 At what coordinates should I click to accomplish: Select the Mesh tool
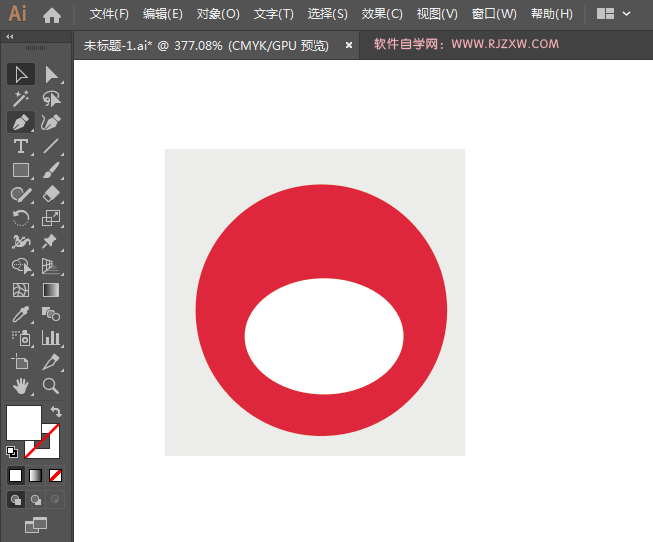click(x=21, y=290)
